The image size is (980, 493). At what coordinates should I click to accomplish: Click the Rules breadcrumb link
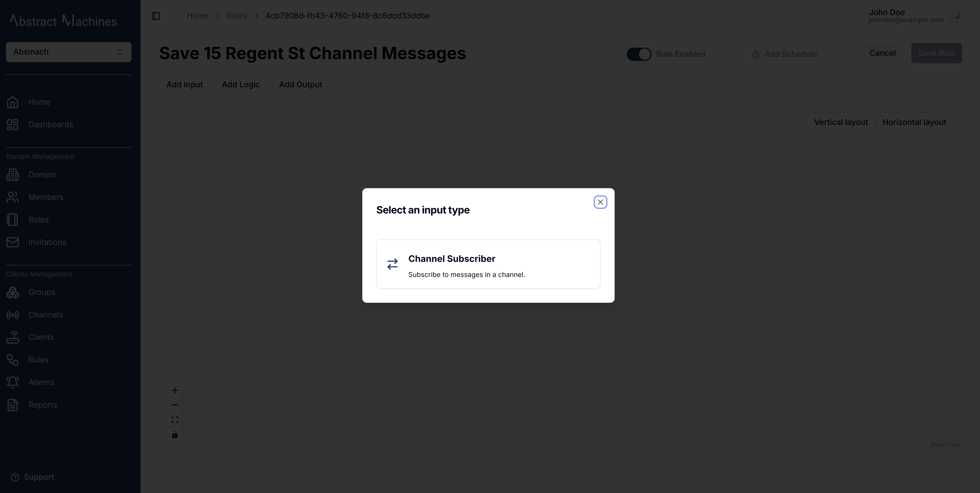click(237, 16)
